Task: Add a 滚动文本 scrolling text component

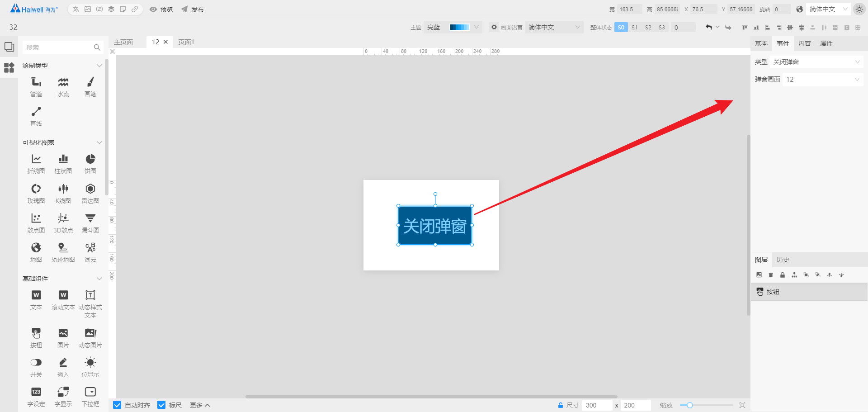Action: point(63,300)
